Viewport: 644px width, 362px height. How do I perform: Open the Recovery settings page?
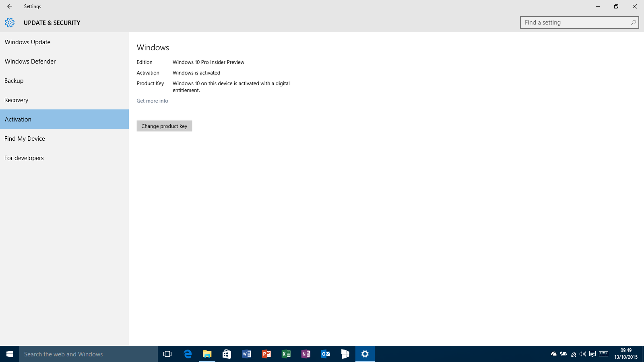64,100
